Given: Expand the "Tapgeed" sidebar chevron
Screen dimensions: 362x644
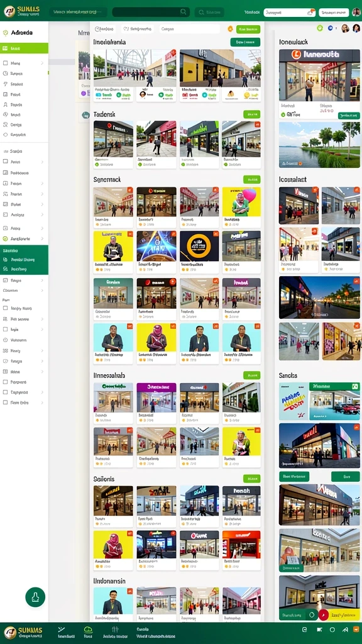Looking at the screenshot, I should [42, 392].
